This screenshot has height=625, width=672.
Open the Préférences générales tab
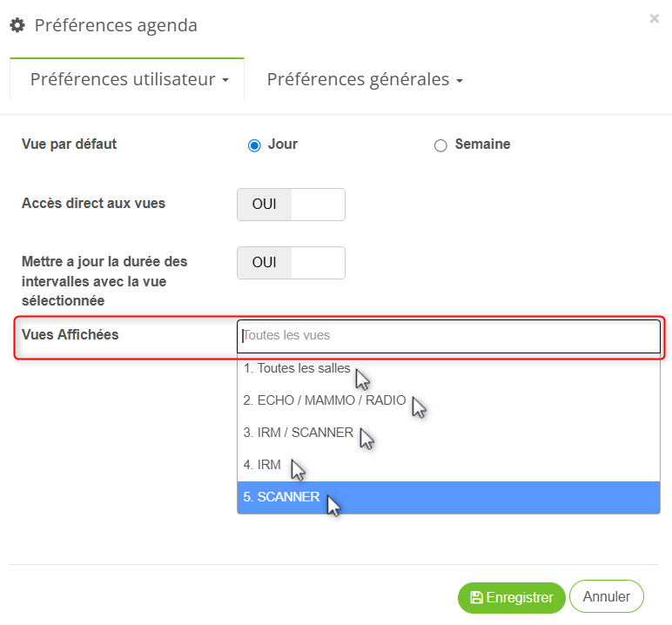pos(358,79)
